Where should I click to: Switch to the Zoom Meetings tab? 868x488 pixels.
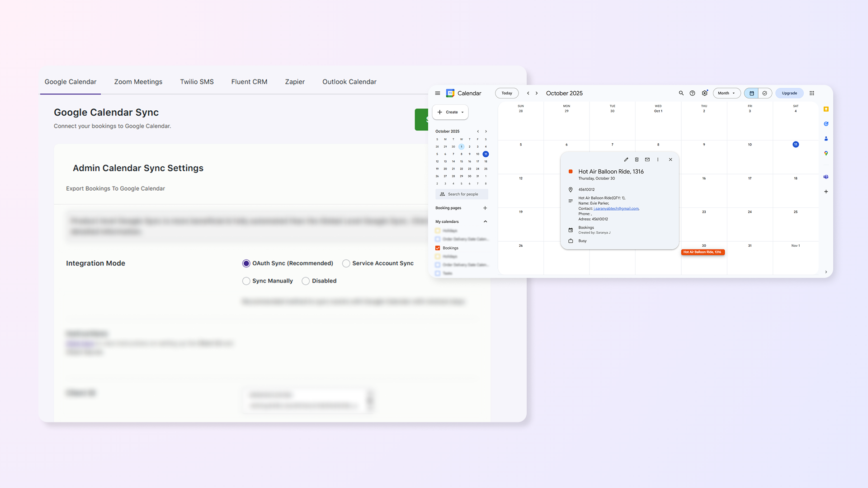point(138,82)
